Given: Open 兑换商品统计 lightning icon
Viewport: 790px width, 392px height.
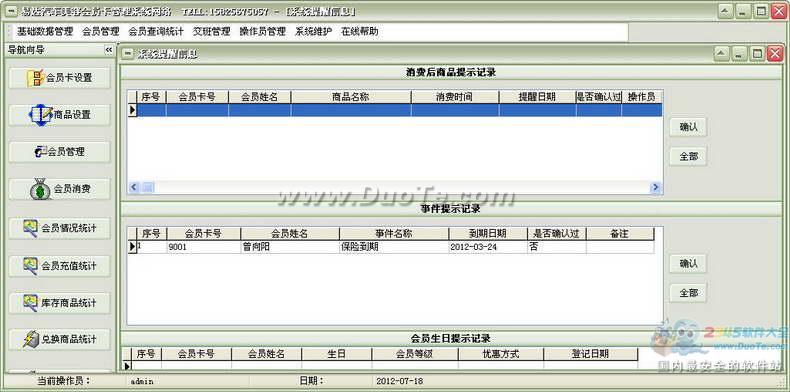Looking at the screenshot, I should coord(59,339).
